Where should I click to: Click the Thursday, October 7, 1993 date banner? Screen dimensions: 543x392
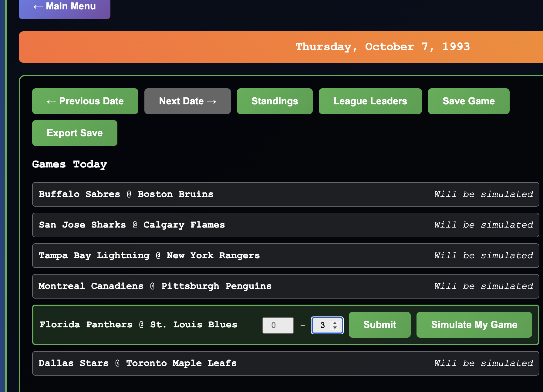click(x=382, y=47)
